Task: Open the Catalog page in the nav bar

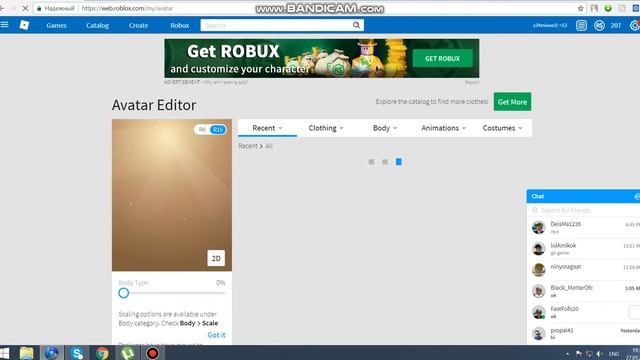Action: [97, 25]
